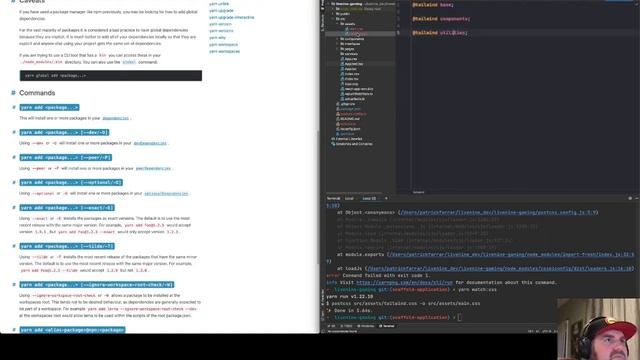Follow the 'dependencies' link under yarn add

coord(116,118)
